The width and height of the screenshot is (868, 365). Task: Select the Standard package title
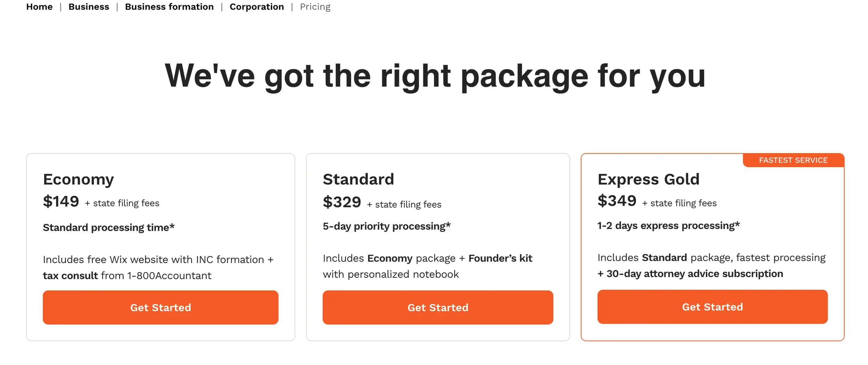coord(358,179)
